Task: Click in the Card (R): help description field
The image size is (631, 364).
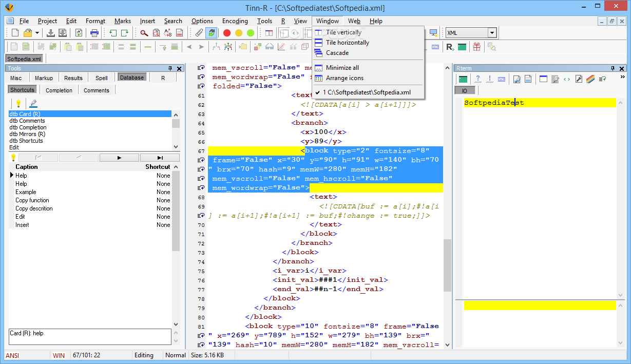Action: 90,336
